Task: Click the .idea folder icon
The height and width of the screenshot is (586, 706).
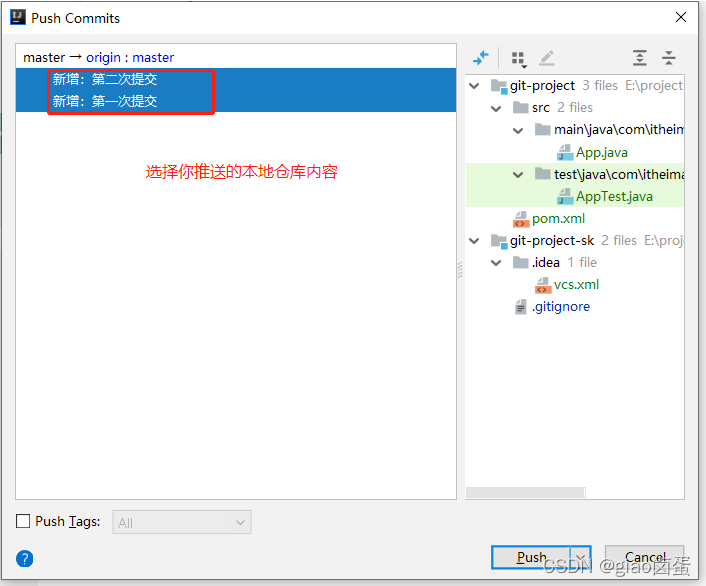Action: 520,262
